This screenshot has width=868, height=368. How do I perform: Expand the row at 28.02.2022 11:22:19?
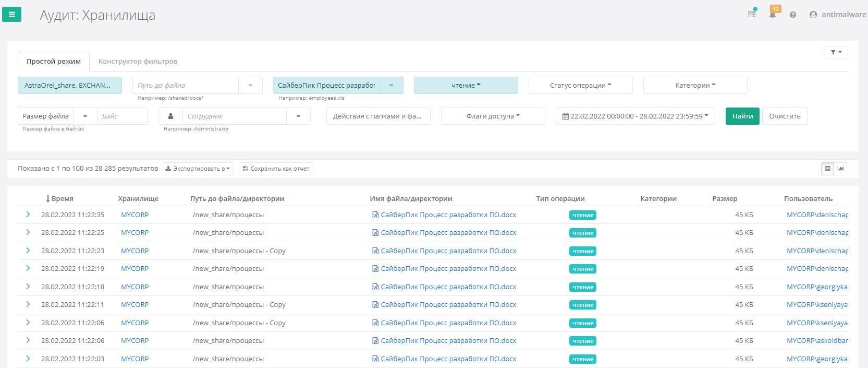click(28, 268)
